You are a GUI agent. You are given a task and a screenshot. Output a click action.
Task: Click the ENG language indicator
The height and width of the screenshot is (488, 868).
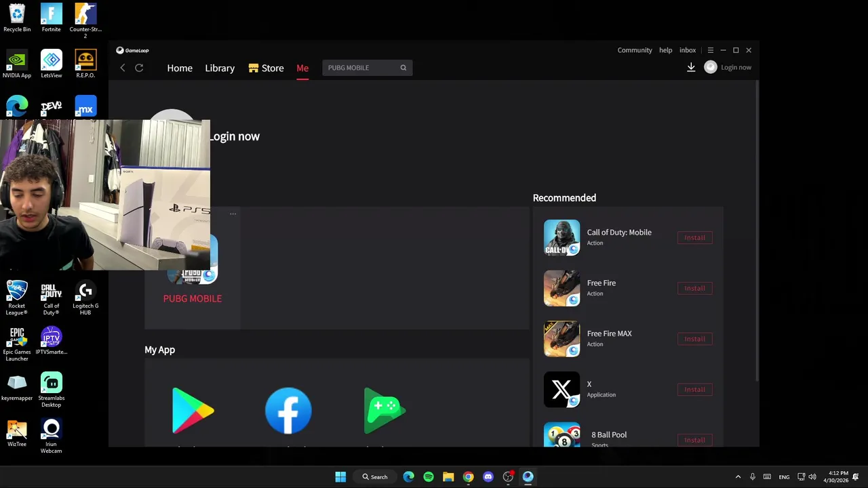pyautogui.click(x=784, y=477)
